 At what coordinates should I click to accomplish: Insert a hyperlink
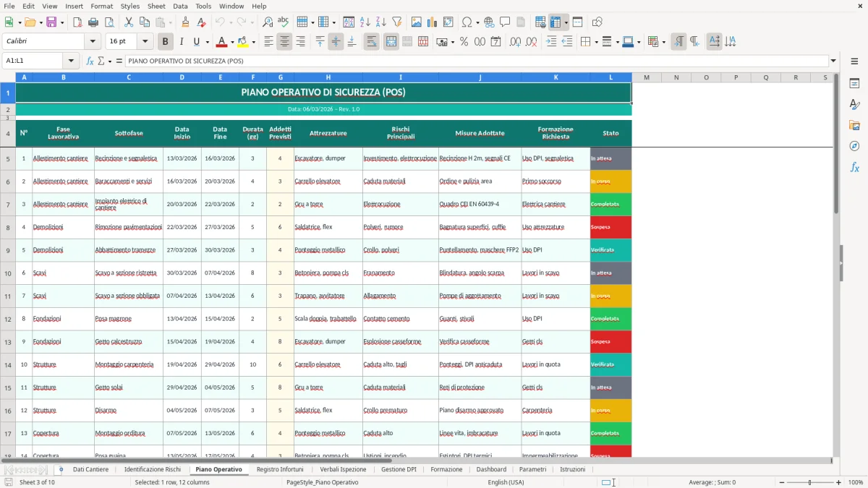click(x=489, y=22)
